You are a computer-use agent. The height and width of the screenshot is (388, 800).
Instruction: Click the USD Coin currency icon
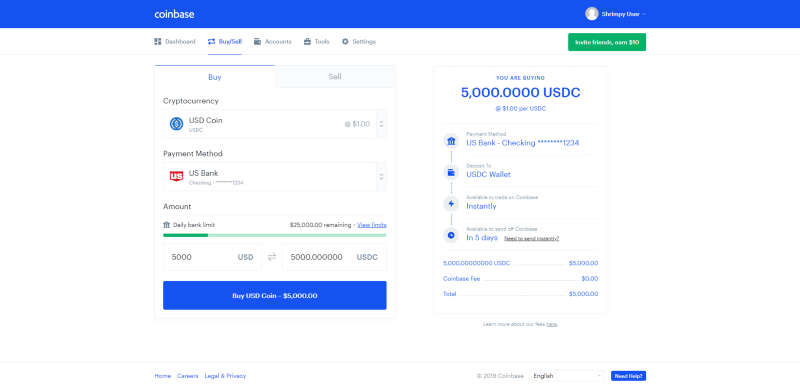point(177,124)
